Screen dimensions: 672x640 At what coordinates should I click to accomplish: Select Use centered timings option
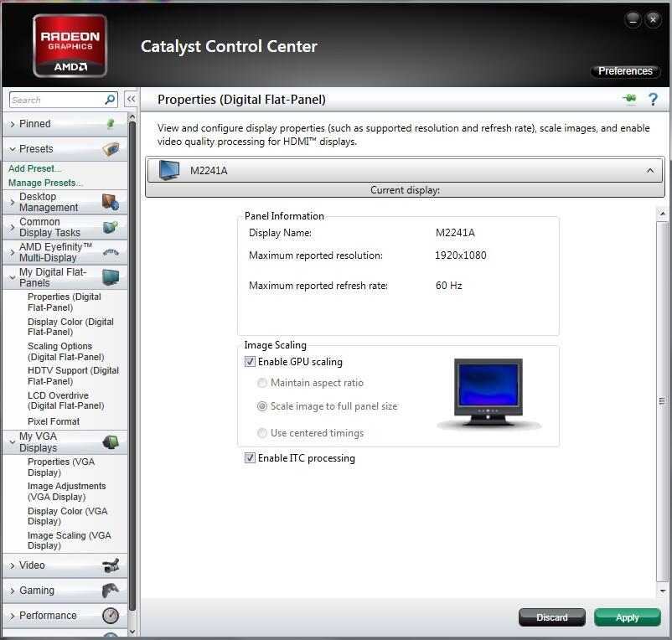pyautogui.click(x=262, y=433)
